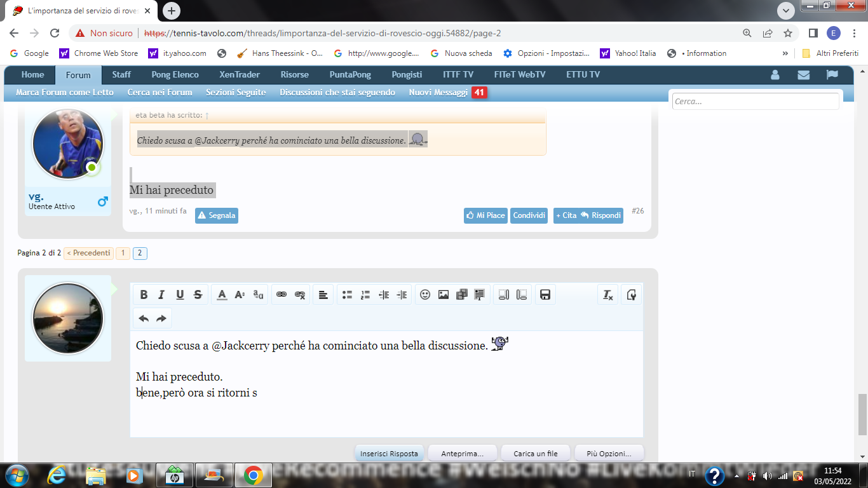Open the font size dropdown

click(x=240, y=295)
